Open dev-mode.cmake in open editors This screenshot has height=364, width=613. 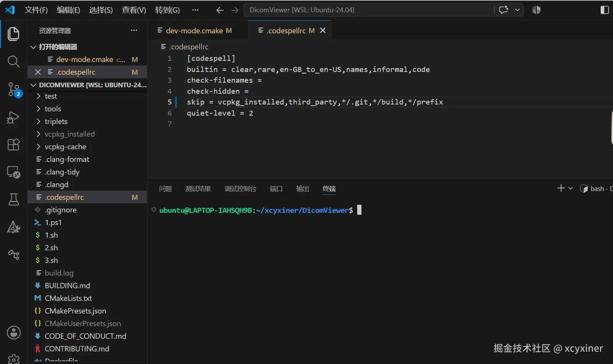pos(87,59)
